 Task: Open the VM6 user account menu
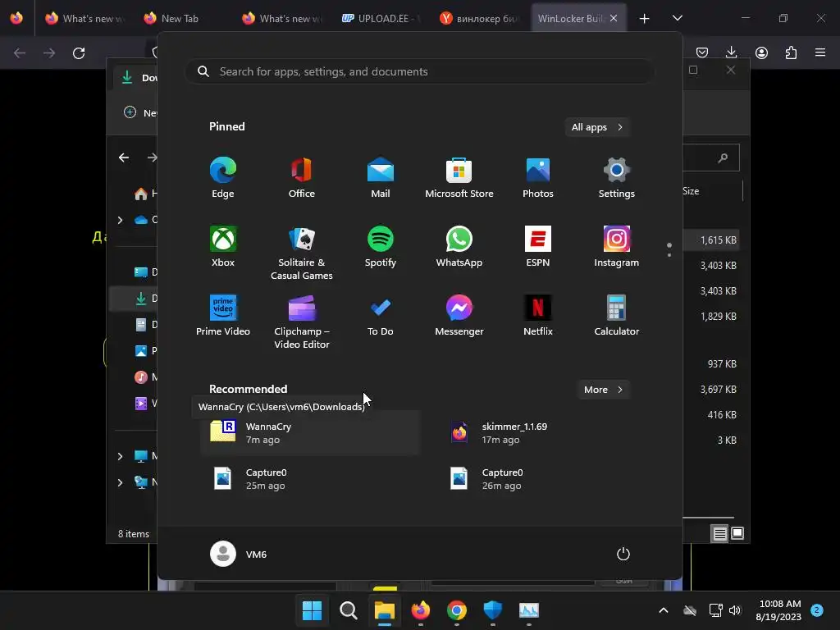[239, 554]
